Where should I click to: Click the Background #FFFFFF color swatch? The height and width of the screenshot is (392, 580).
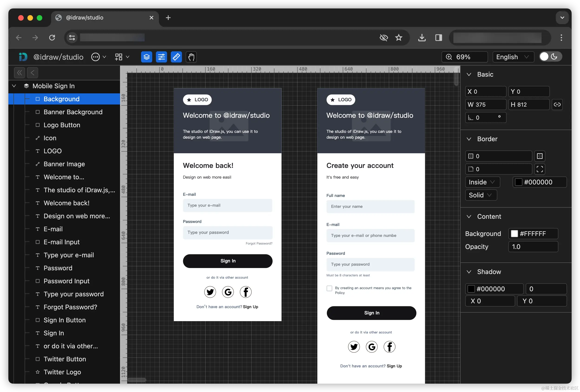(514, 234)
